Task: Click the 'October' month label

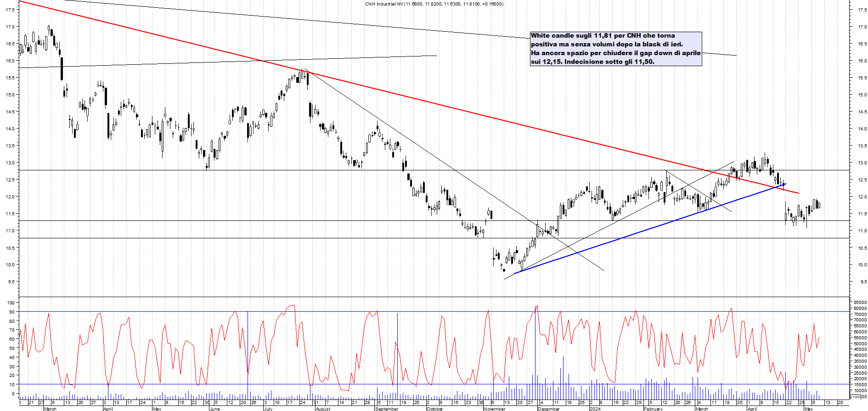Action: click(x=435, y=409)
